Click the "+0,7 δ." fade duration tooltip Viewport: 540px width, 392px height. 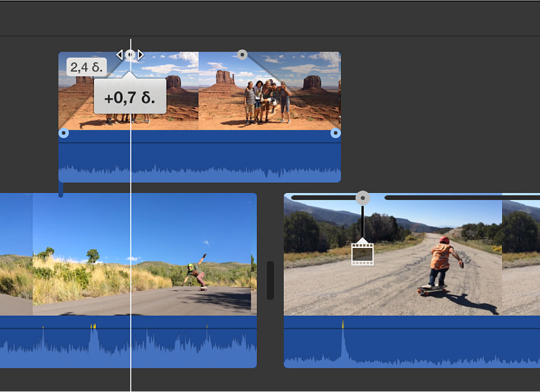click(x=130, y=98)
